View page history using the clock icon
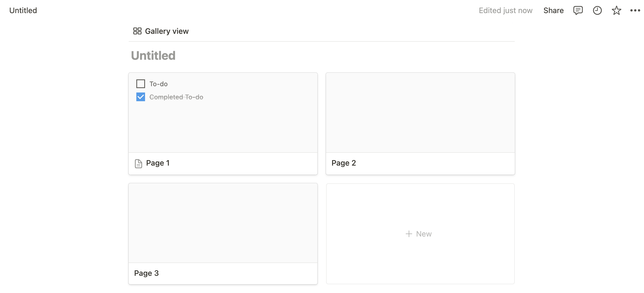This screenshot has width=644, height=293. (597, 10)
